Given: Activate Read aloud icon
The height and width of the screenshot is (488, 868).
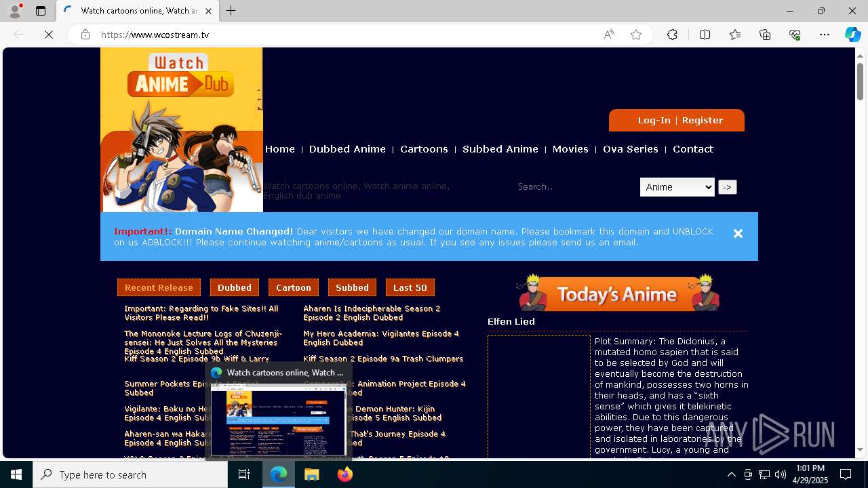Looking at the screenshot, I should 609,35.
